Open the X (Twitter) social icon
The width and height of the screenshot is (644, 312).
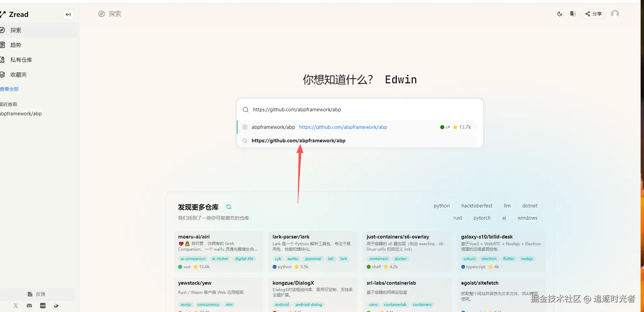16,306
